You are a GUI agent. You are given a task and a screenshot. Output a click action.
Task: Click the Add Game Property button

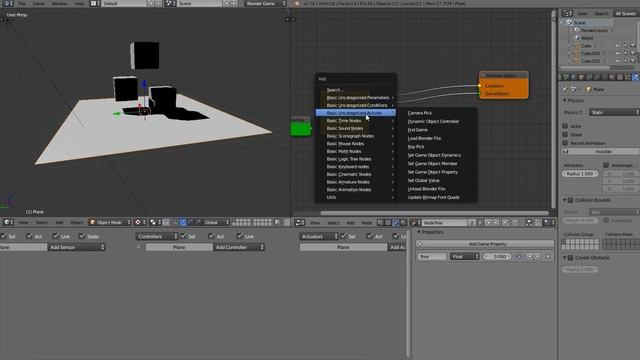[485, 244]
